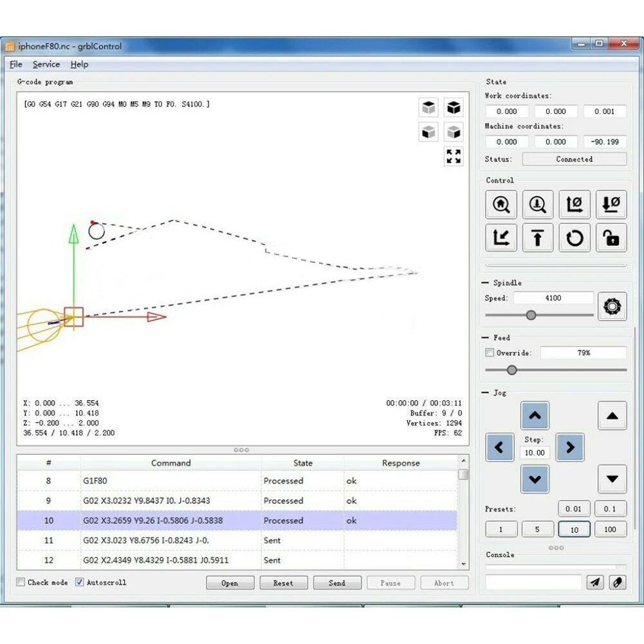Click the Home machine icon in Control
The width and height of the screenshot is (644, 644).
[x=501, y=205]
